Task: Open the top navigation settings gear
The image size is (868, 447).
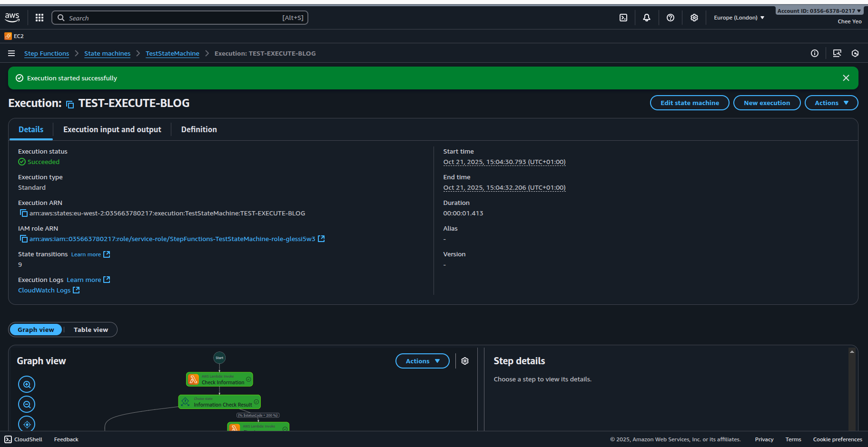Action: pyautogui.click(x=694, y=18)
